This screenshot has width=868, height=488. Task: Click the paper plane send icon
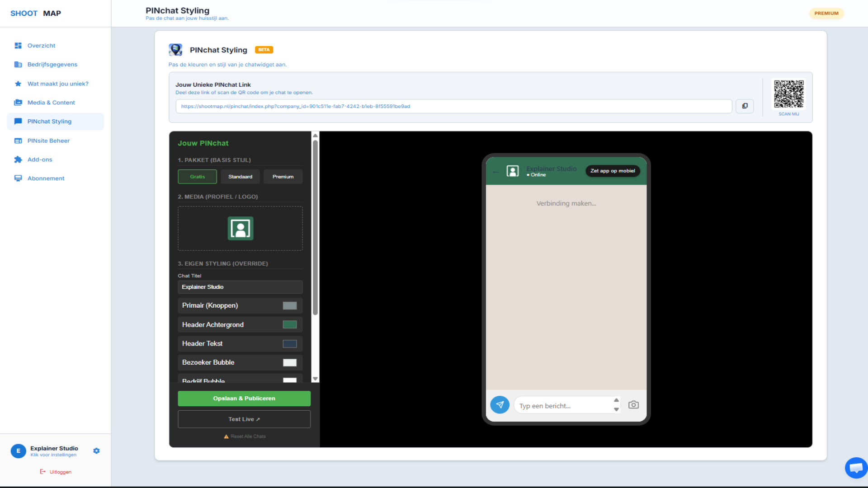point(500,405)
